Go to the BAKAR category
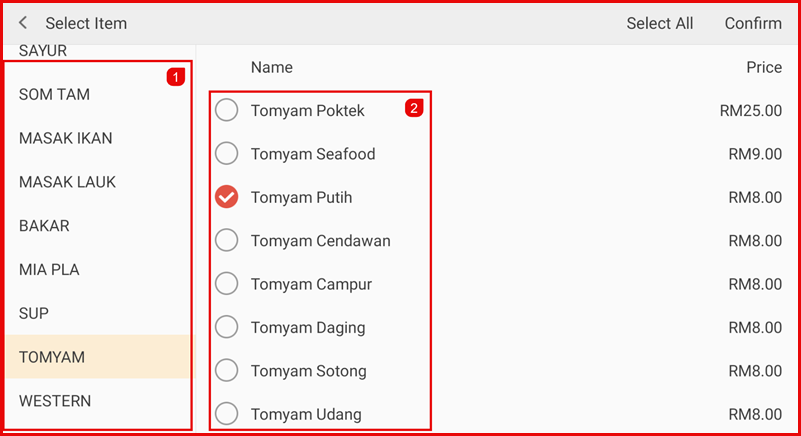The image size is (801, 436). pyautogui.click(x=45, y=226)
